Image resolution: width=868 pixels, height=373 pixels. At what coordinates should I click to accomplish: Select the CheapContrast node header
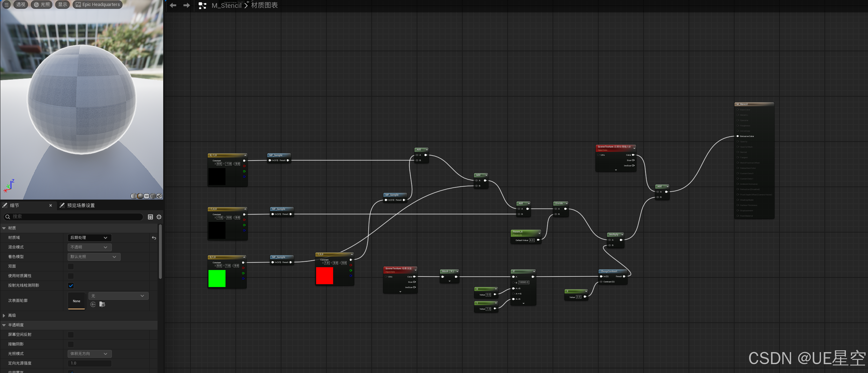612,271
